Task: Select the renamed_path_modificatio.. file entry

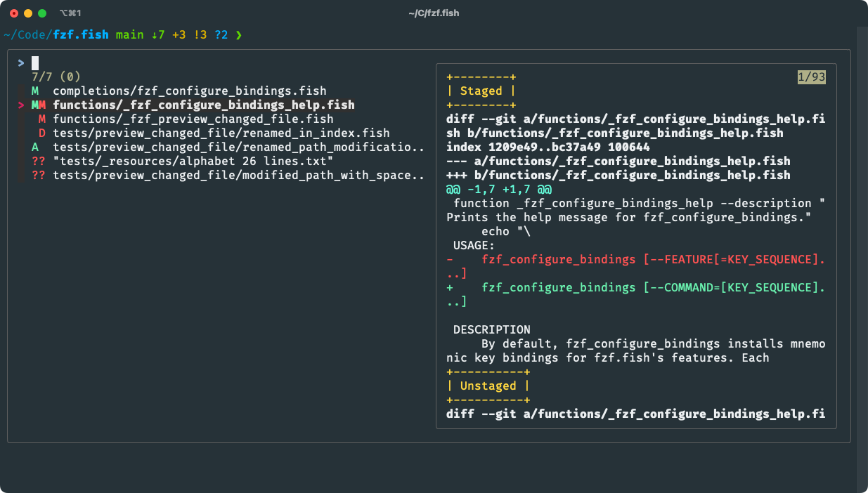Action: 239,147
